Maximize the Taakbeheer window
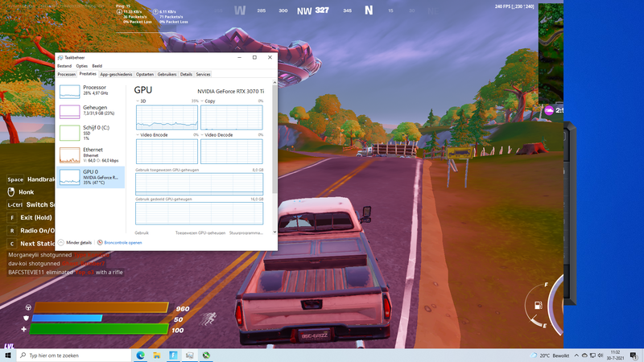 click(x=254, y=57)
